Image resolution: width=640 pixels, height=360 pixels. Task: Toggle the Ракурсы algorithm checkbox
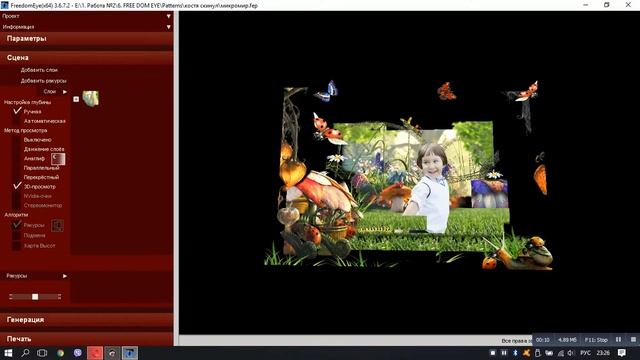point(17,224)
